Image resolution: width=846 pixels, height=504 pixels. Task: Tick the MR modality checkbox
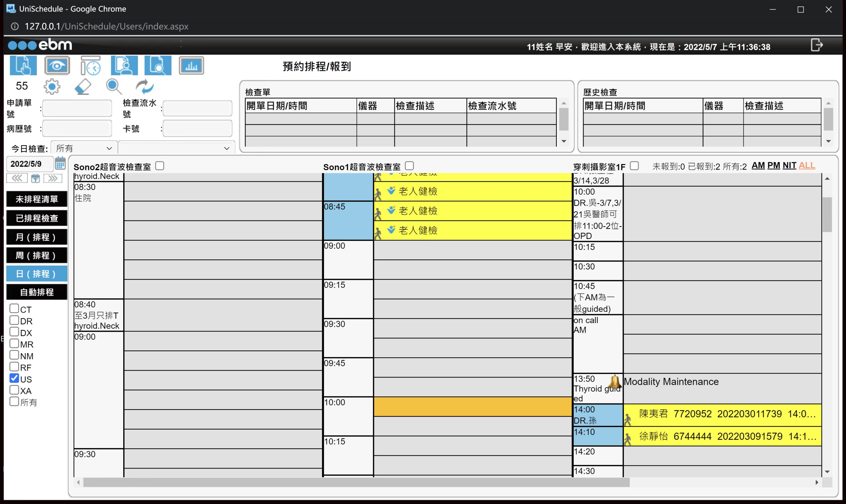click(14, 343)
